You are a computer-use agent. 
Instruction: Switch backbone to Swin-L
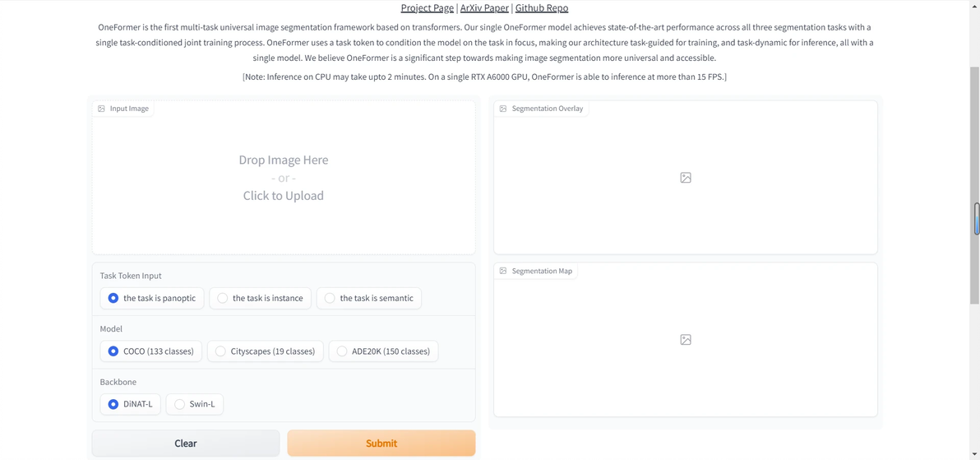click(179, 404)
